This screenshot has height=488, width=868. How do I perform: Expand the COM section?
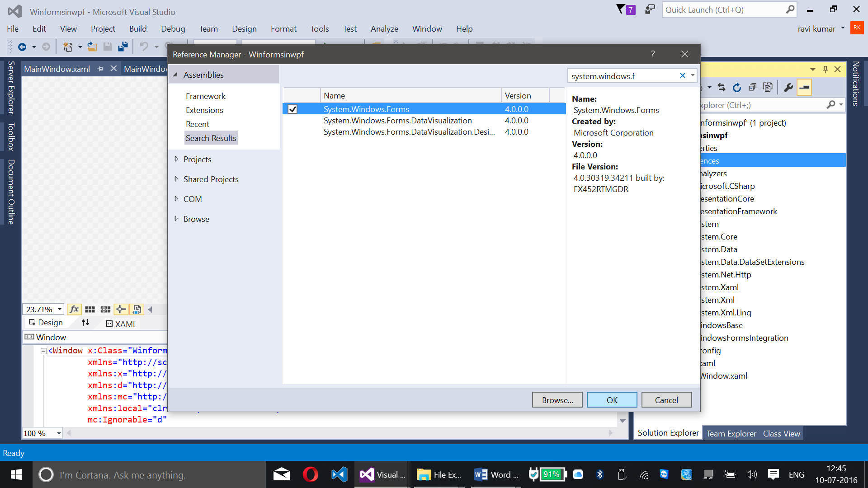[x=176, y=199]
